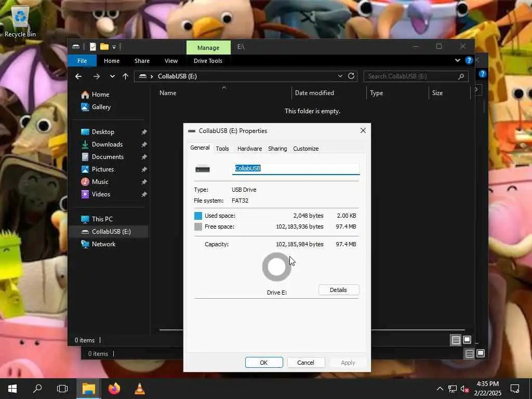Show hidden system tray icons
Screen dimensions: 532x399
pos(440,389)
